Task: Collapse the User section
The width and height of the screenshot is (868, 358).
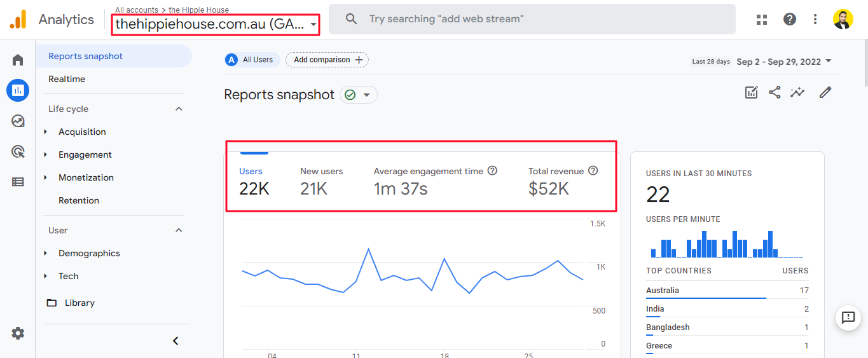Action: click(x=179, y=230)
